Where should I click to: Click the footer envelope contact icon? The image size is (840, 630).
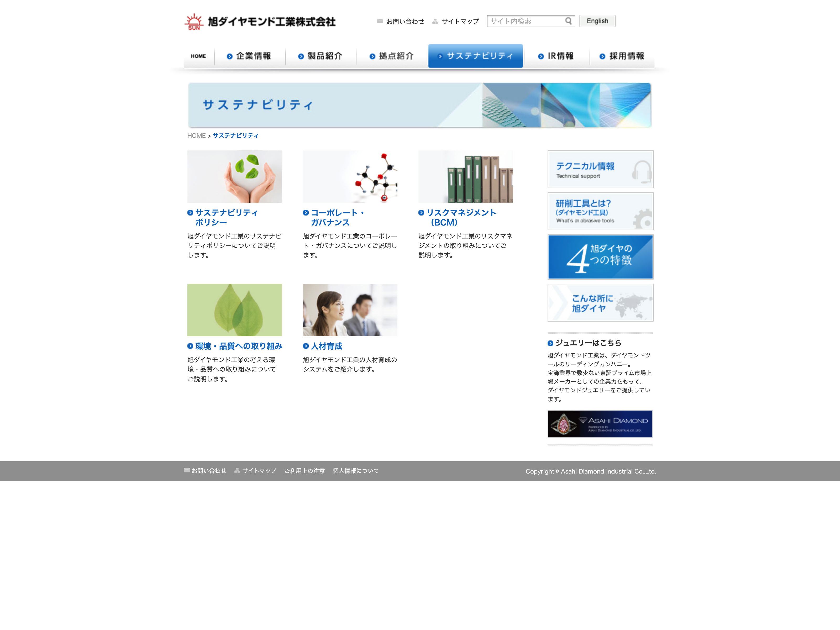pyautogui.click(x=187, y=470)
